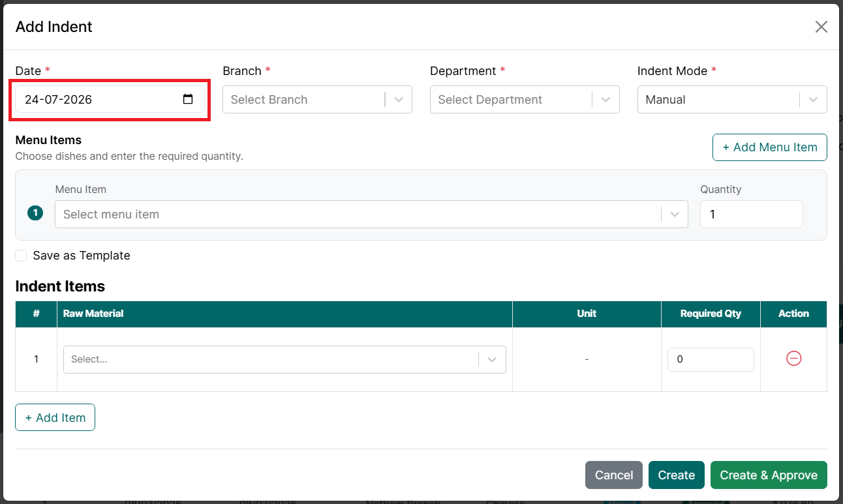Click the Indent Items heading
Image resolution: width=843 pixels, height=504 pixels.
point(60,286)
